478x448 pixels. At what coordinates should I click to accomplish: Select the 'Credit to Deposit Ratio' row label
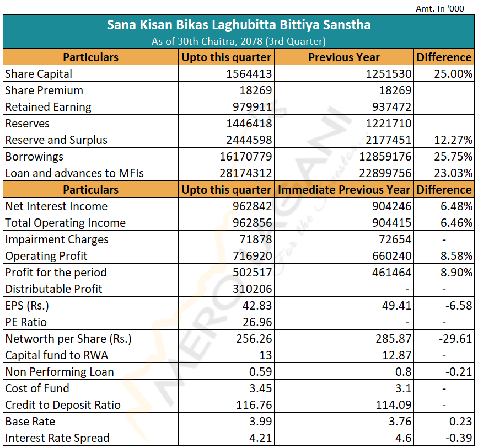pos(63,405)
